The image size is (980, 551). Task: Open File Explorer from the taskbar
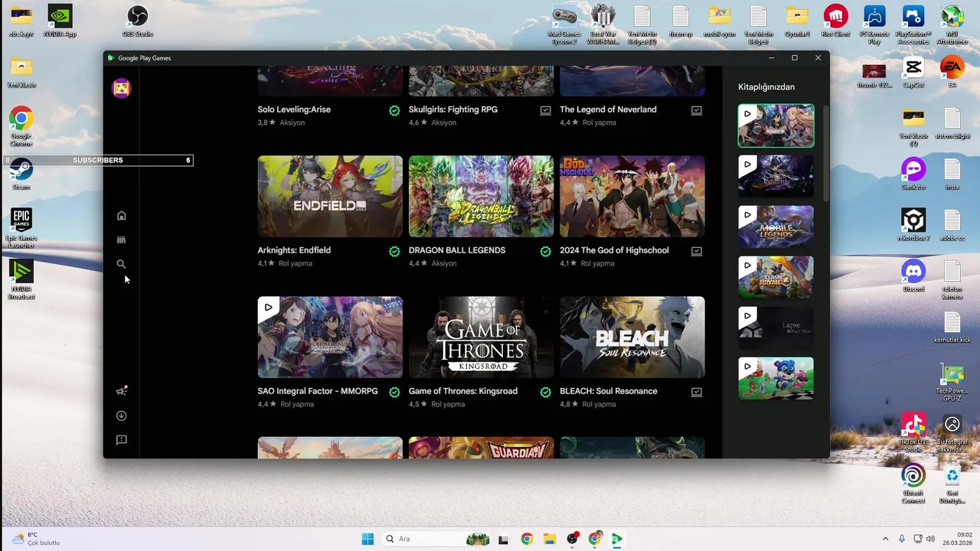tap(549, 539)
